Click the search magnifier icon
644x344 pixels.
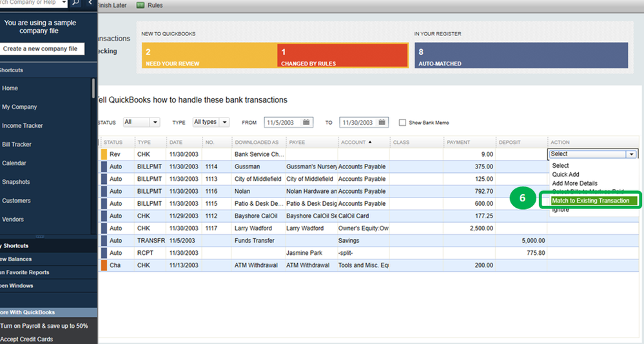click(76, 3)
